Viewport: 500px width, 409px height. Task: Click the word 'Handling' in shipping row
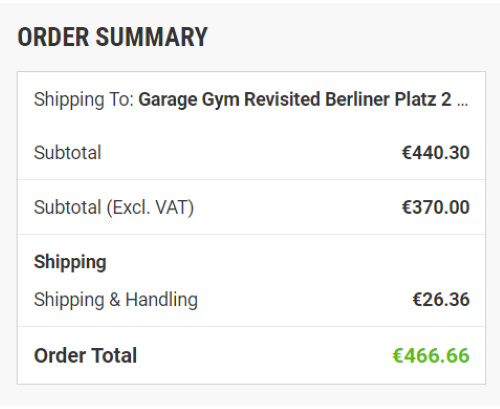click(161, 300)
